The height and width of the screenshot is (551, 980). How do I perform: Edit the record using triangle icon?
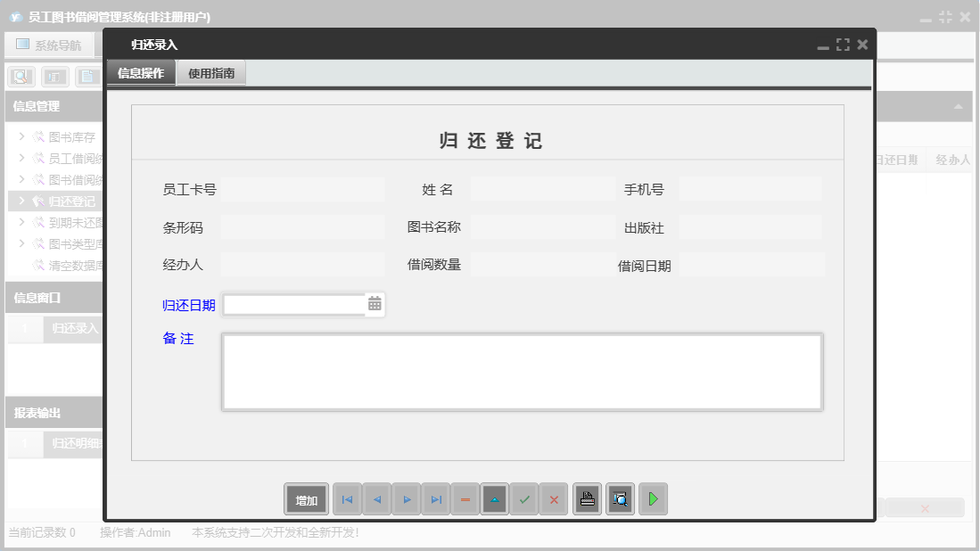(x=494, y=498)
